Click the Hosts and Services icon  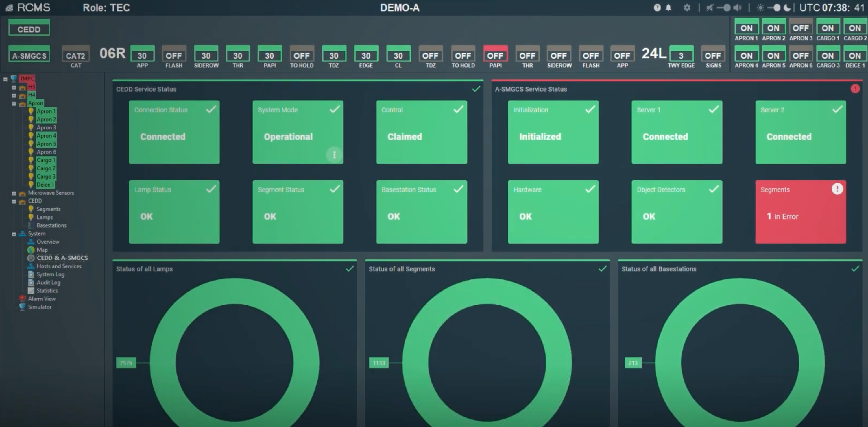click(31, 266)
